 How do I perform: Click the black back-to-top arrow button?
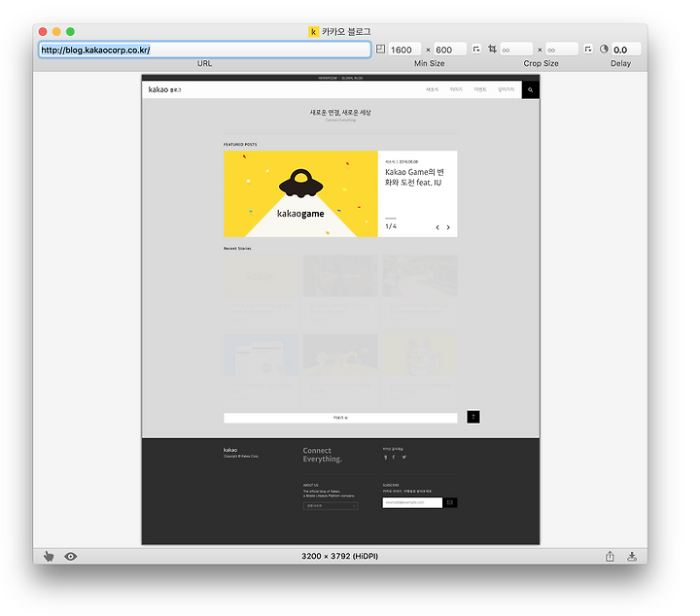point(473,417)
